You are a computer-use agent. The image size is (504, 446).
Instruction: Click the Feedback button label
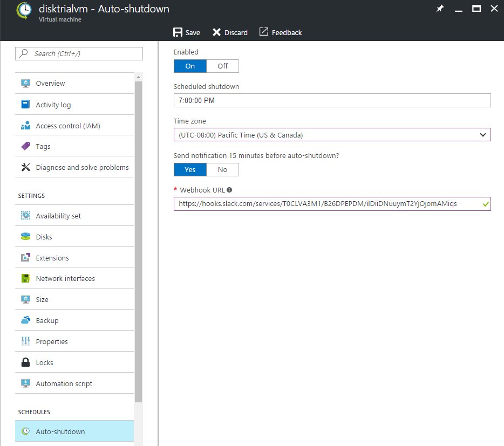click(x=287, y=32)
